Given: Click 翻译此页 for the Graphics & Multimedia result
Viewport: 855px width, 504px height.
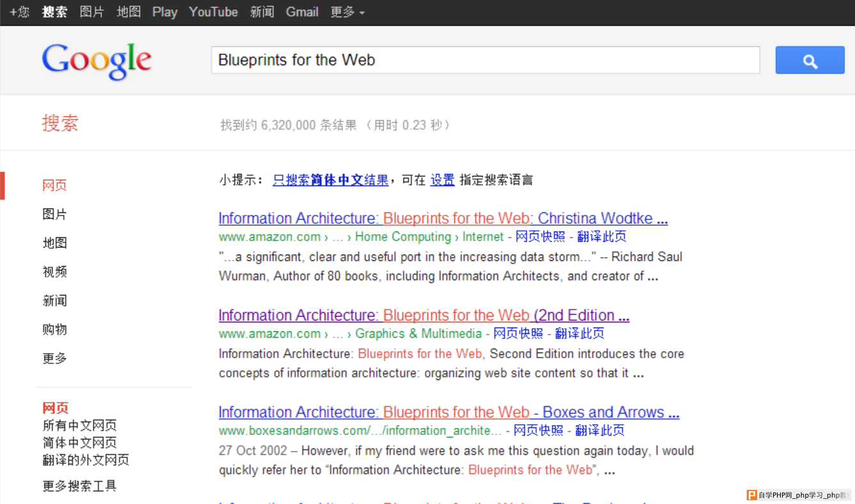Looking at the screenshot, I should click(579, 334).
